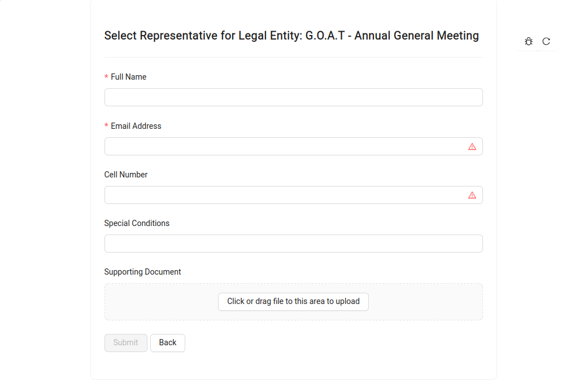
Task: Click the Submit button
Action: coord(125,343)
